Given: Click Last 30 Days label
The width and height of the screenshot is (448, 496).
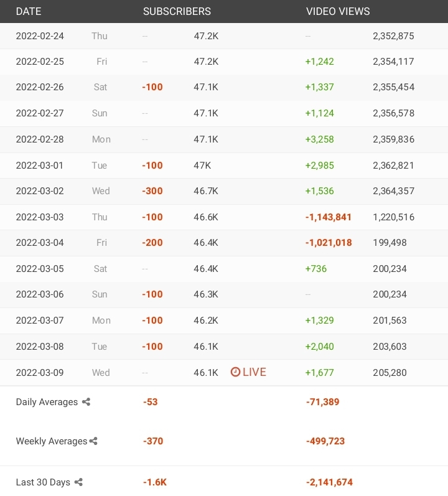Looking at the screenshot, I should click(43, 482).
